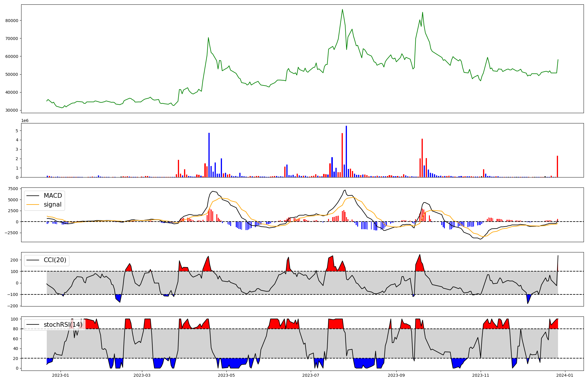Click the 80 tick on the stochRSI axis

point(16,329)
